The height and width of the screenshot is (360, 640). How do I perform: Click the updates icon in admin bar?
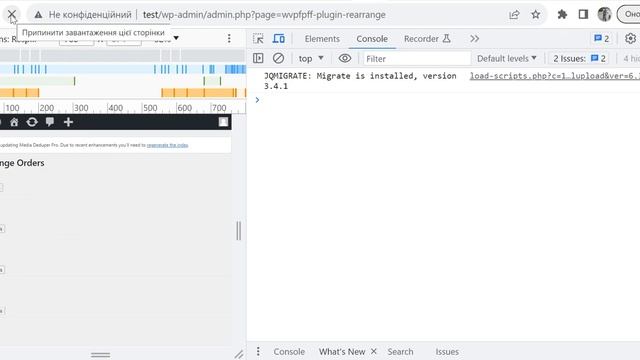[32, 122]
